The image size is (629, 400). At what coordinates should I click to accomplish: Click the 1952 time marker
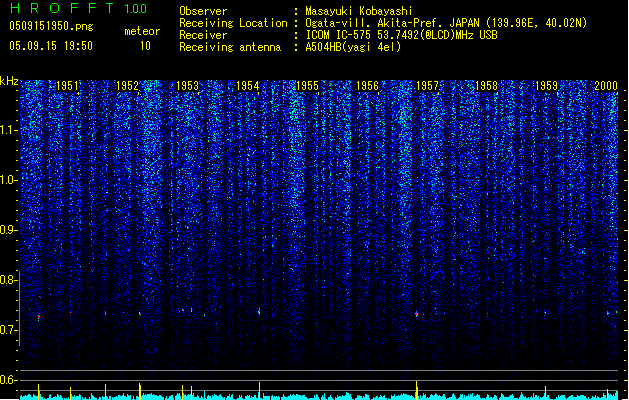(x=127, y=86)
